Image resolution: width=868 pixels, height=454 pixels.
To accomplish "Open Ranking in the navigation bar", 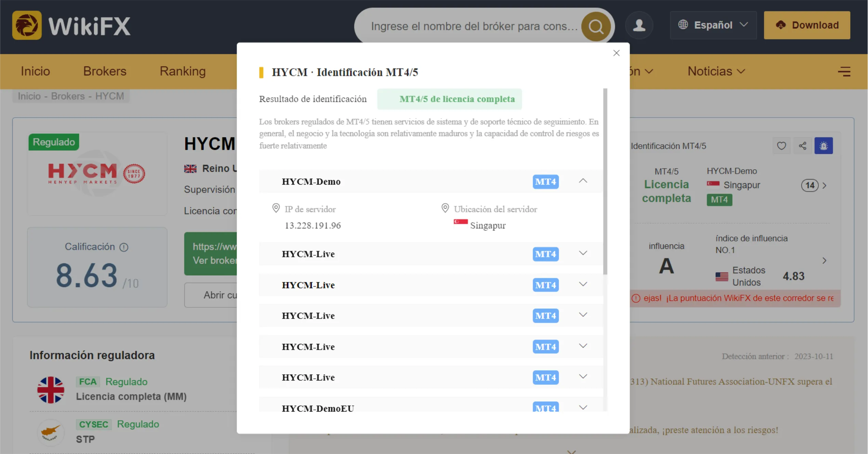I will 183,71.
